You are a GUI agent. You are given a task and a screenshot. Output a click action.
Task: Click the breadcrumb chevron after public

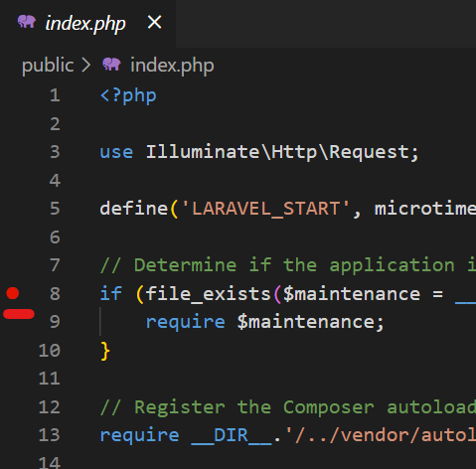coord(85,65)
